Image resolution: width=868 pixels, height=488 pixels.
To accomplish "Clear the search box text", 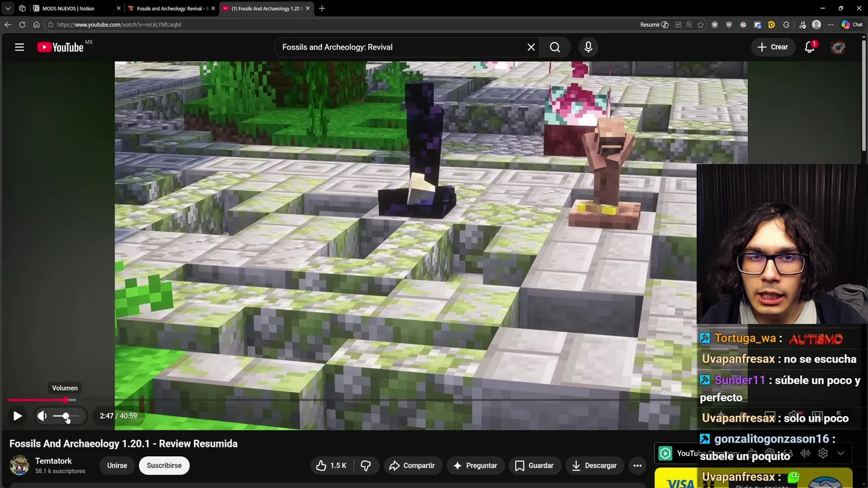I will click(x=531, y=47).
